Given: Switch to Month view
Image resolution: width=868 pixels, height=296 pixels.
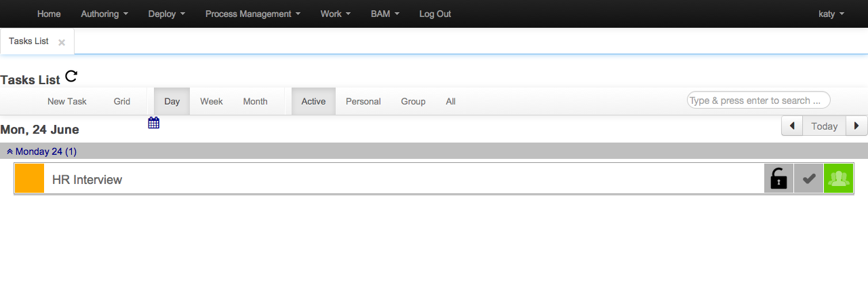Looking at the screenshot, I should pyautogui.click(x=255, y=101).
